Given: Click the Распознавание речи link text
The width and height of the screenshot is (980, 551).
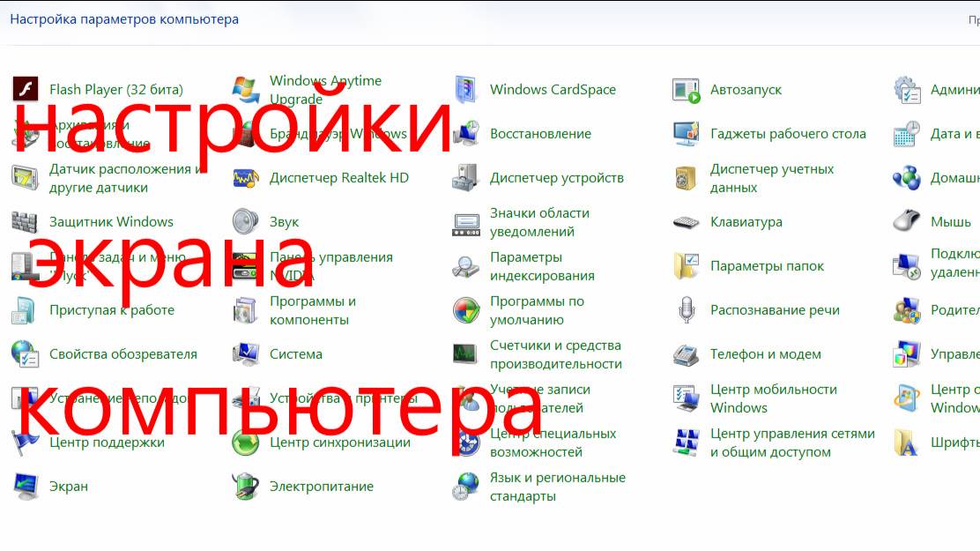Looking at the screenshot, I should click(775, 310).
